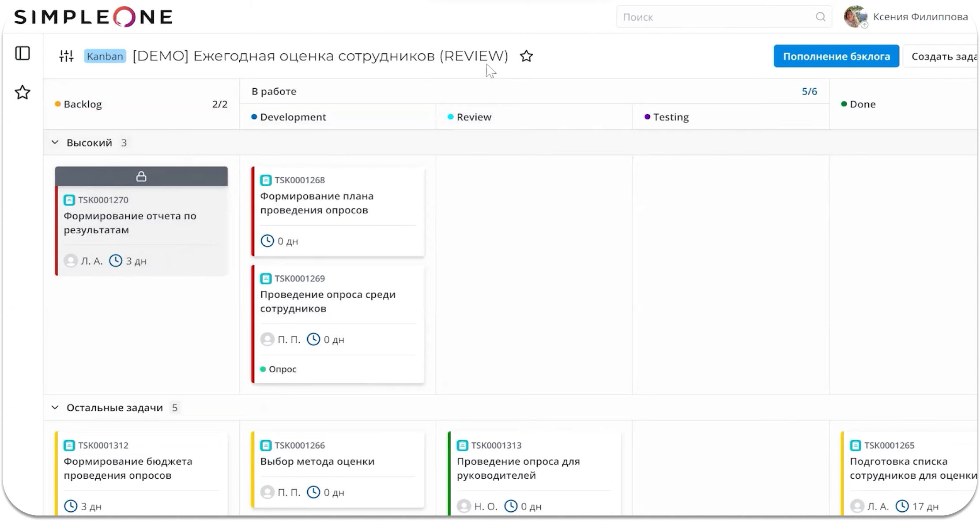Click Пополнение бэклога button
The height and width of the screenshot is (521, 980).
pyautogui.click(x=836, y=56)
